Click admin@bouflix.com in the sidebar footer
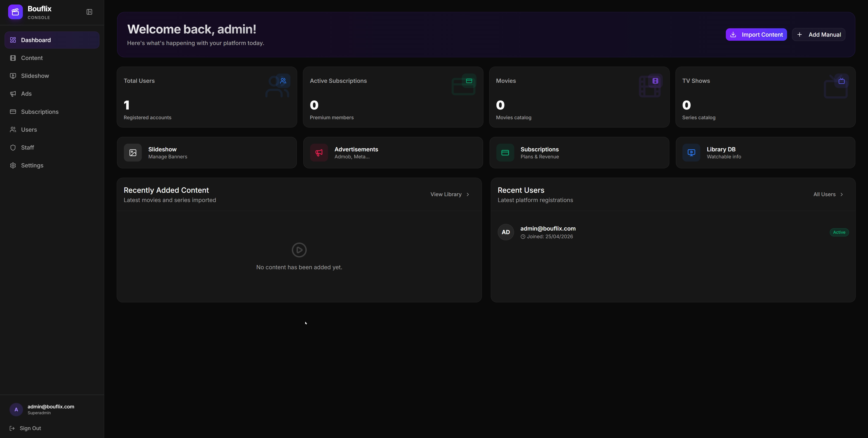The width and height of the screenshot is (868, 438). tap(51, 407)
